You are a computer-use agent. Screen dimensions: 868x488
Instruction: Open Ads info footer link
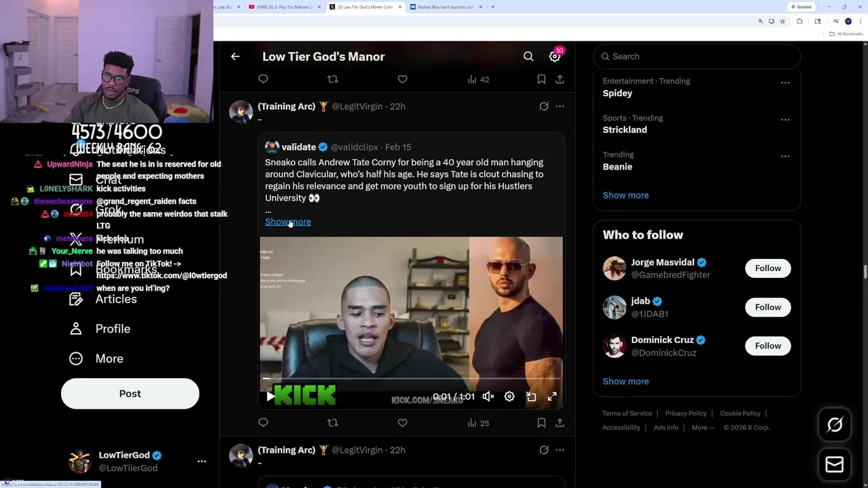tap(666, 428)
